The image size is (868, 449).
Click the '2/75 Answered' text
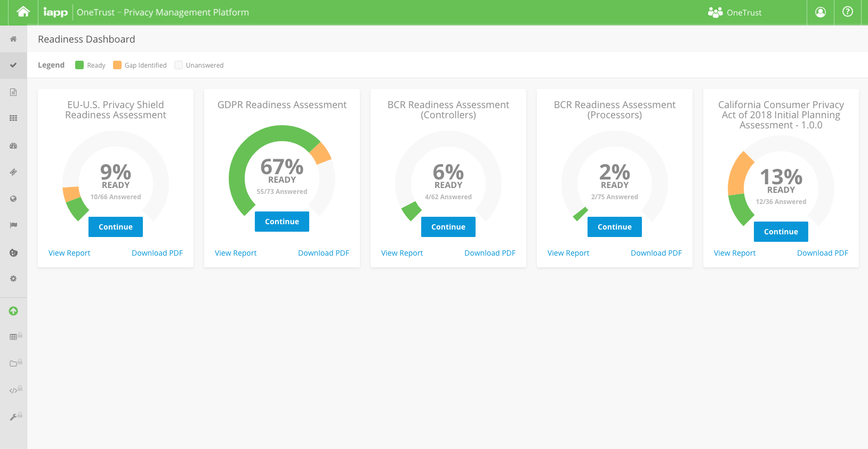point(615,197)
